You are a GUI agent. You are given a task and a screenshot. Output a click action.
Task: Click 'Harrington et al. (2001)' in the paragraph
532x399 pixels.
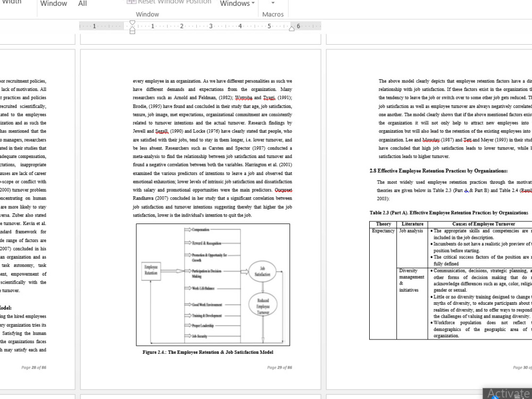(x=269, y=165)
